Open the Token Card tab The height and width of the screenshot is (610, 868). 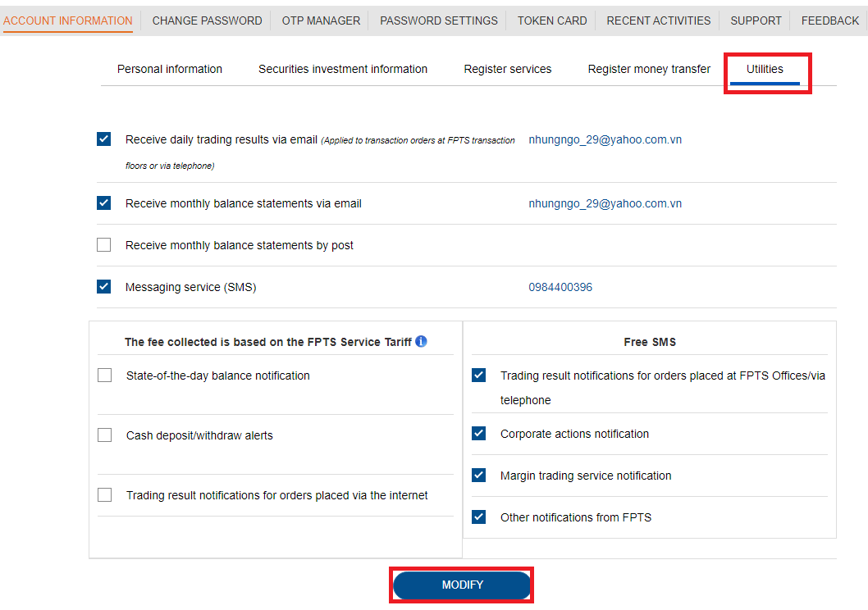(552, 20)
